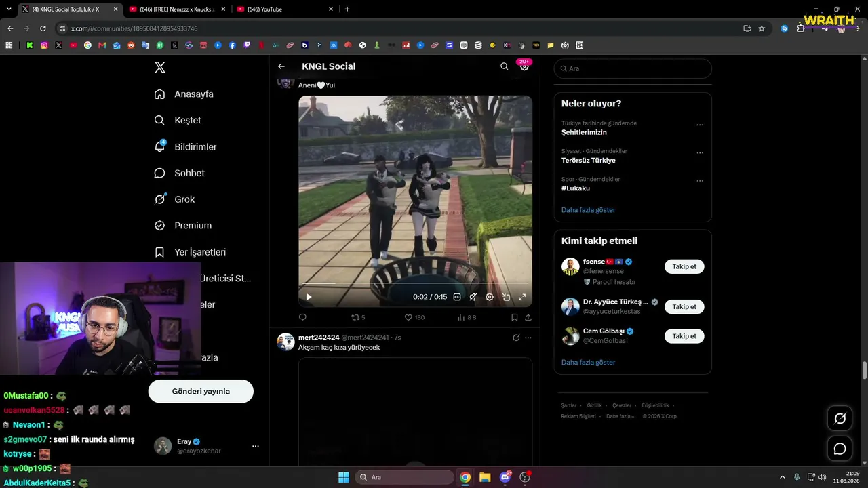Toggle video captions (CC)

[x=457, y=297]
